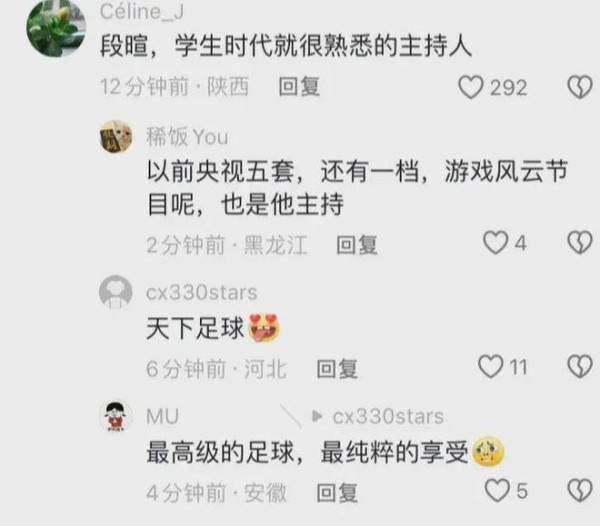
Task: Open the 稀饭You username link
Action: pos(187,137)
